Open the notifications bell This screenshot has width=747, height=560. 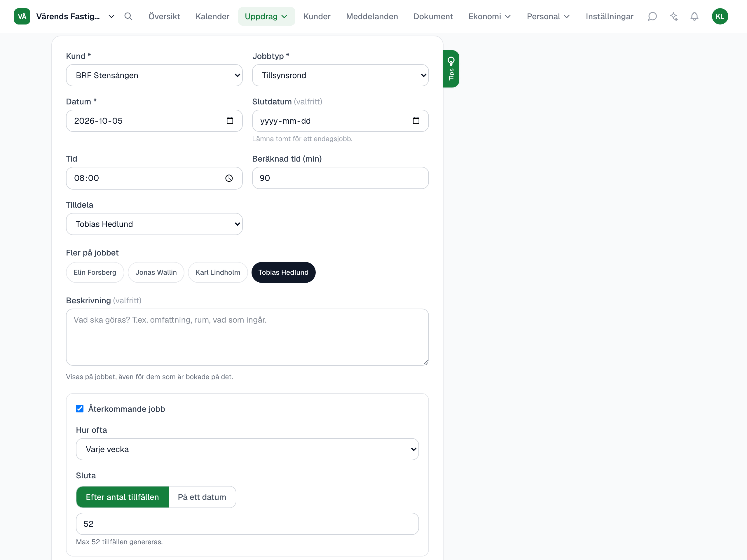click(x=694, y=16)
